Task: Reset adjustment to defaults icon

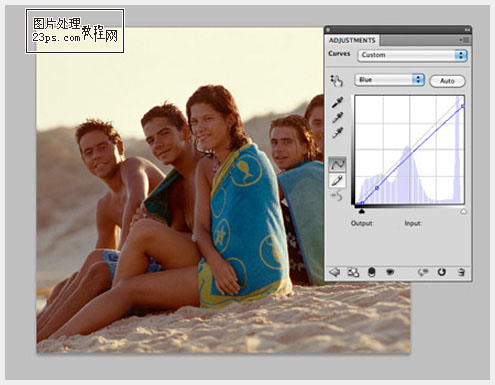Action: (x=441, y=272)
